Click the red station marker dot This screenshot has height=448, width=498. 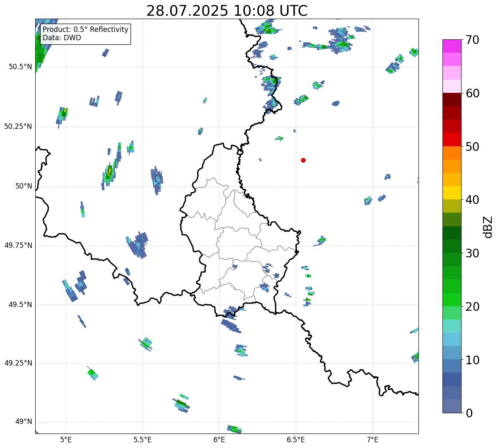[303, 160]
